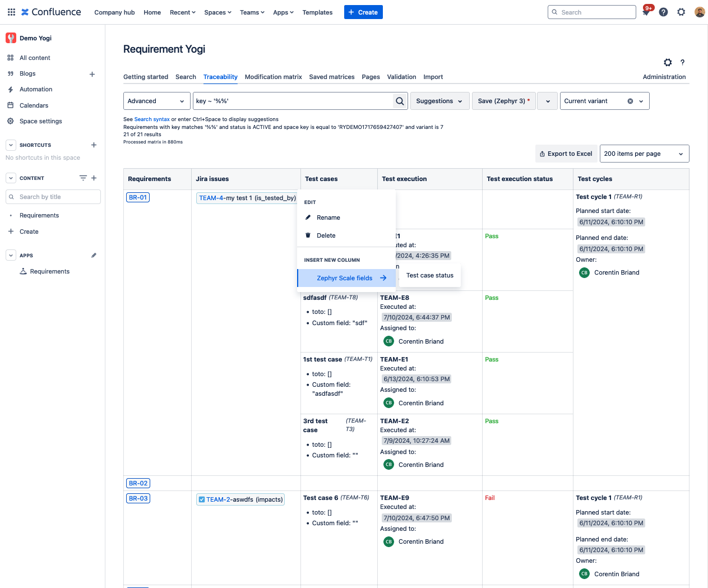The height and width of the screenshot is (588, 708).
Task: Open the help question mark icon in top bar
Action: click(x=663, y=12)
